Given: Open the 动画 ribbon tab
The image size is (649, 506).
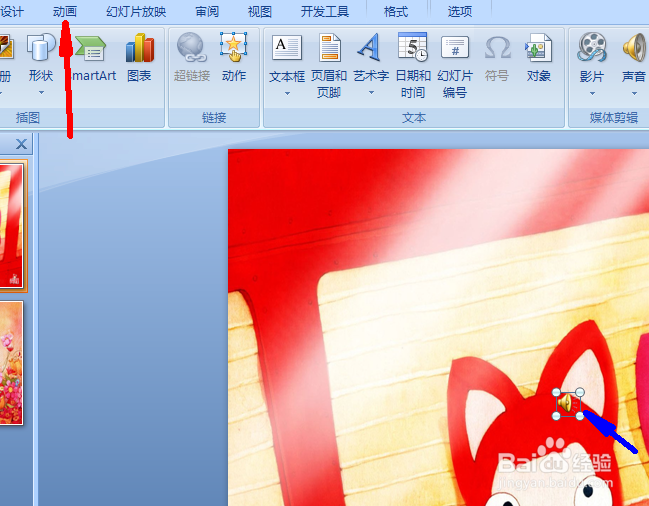Looking at the screenshot, I should tap(65, 12).
